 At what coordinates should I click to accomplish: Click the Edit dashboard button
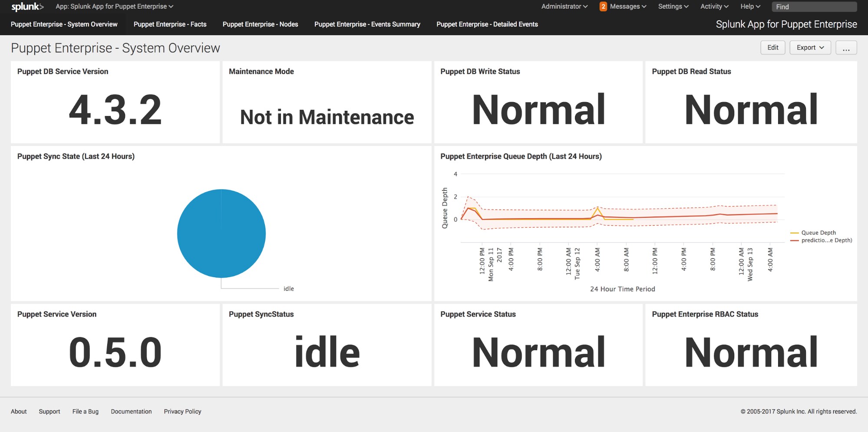pyautogui.click(x=772, y=47)
